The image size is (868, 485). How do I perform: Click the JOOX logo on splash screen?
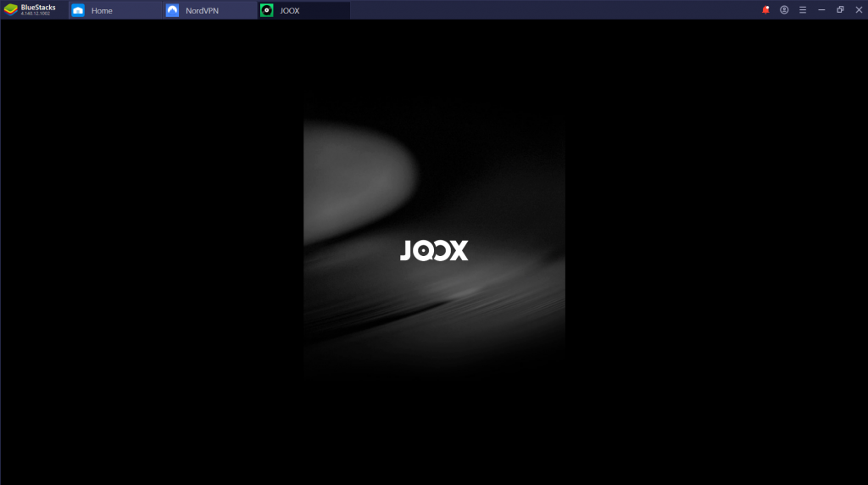point(434,250)
